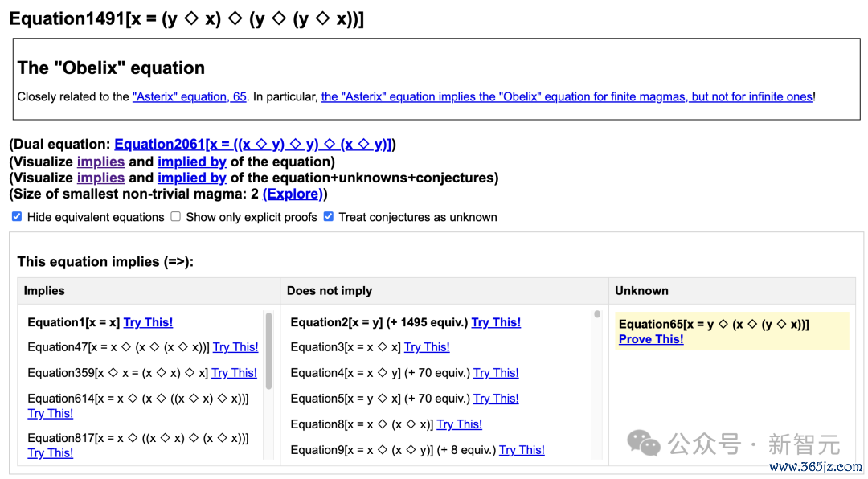
Task: Click the Asterix implies Obelix finite magmas link
Action: (567, 97)
